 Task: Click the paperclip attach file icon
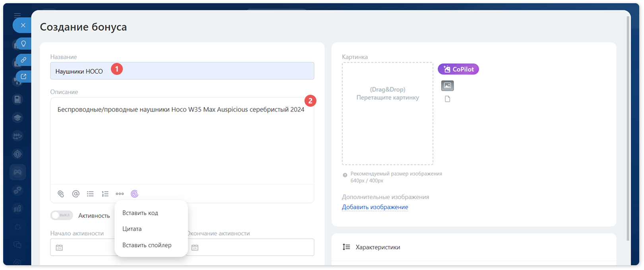point(61,194)
